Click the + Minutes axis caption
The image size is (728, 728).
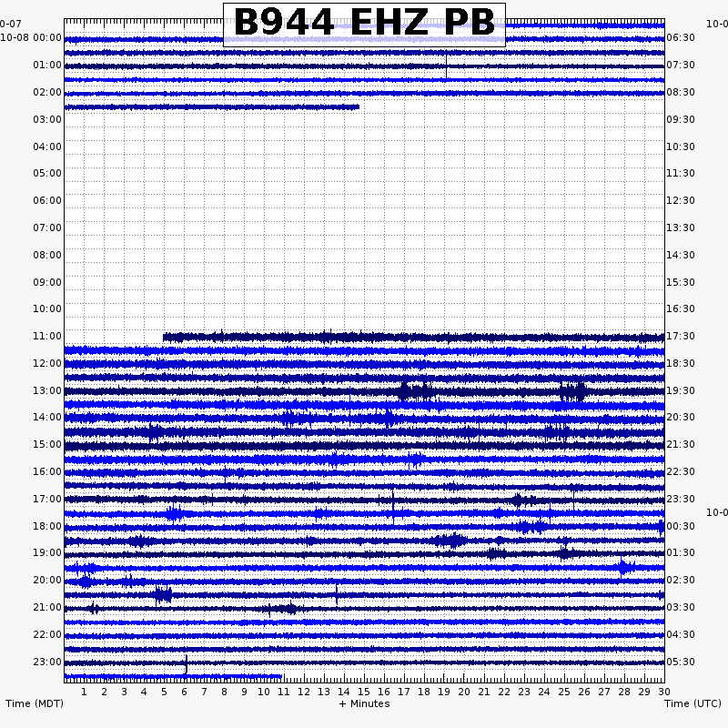tap(365, 703)
